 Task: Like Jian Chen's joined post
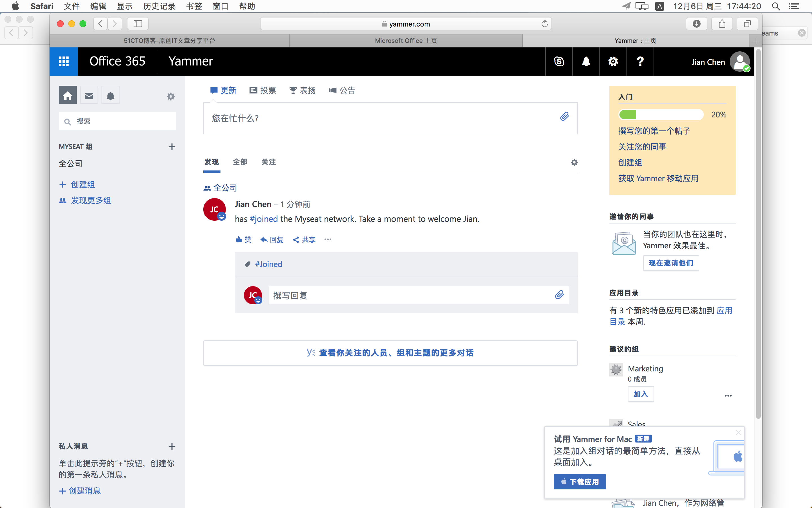243,240
